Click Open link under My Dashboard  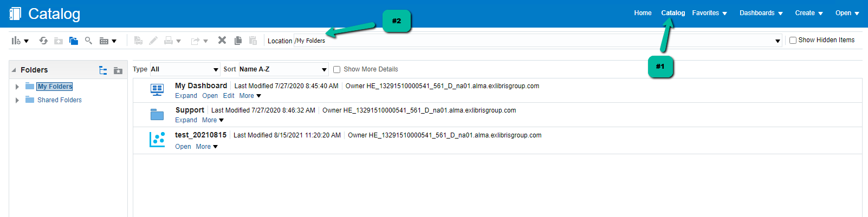[210, 96]
